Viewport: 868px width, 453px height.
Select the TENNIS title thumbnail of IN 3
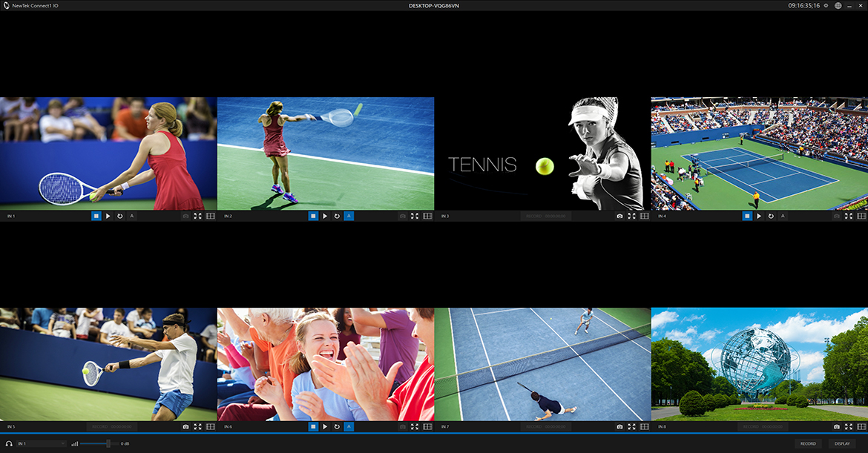[x=542, y=153]
